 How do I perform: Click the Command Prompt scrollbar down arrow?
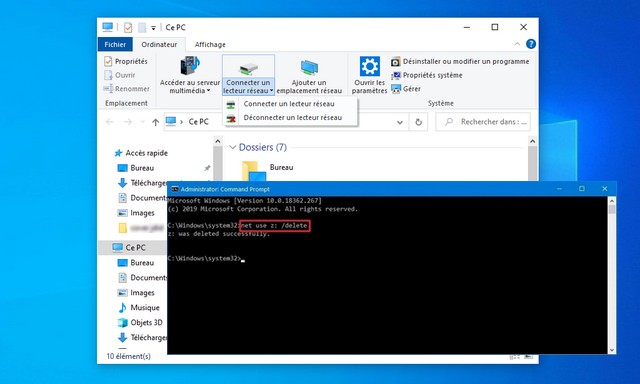pyautogui.click(x=611, y=350)
